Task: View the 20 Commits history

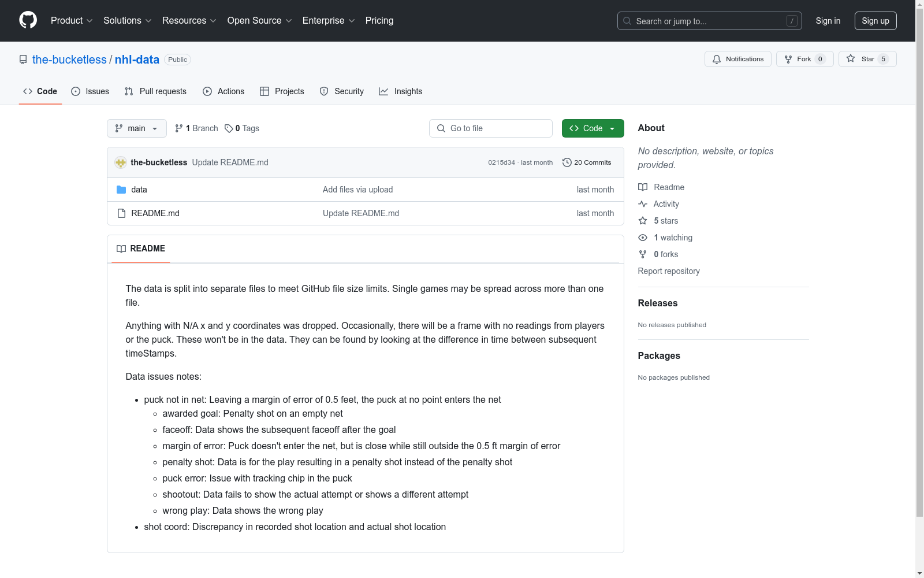Action: [587, 162]
